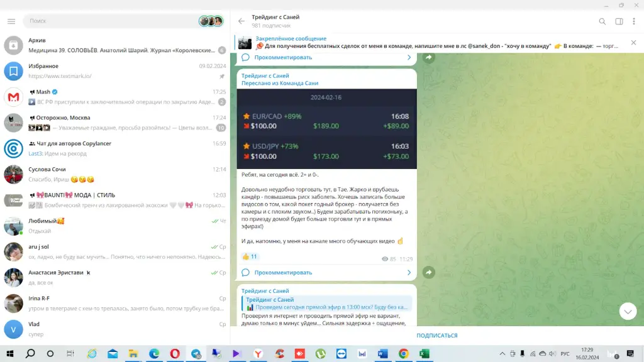
Task: Search within the Трейдинг с Саней channel
Action: (x=602, y=21)
